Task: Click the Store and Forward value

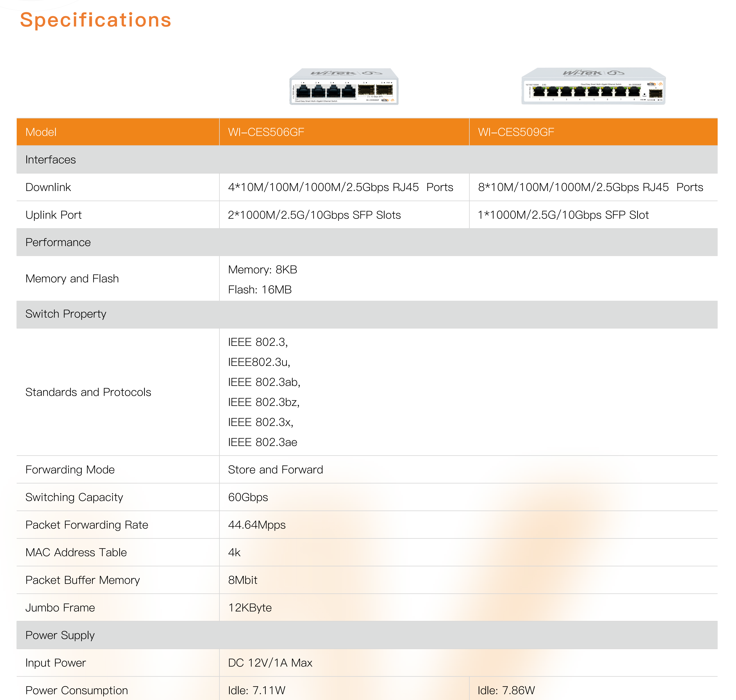Action: click(x=275, y=470)
